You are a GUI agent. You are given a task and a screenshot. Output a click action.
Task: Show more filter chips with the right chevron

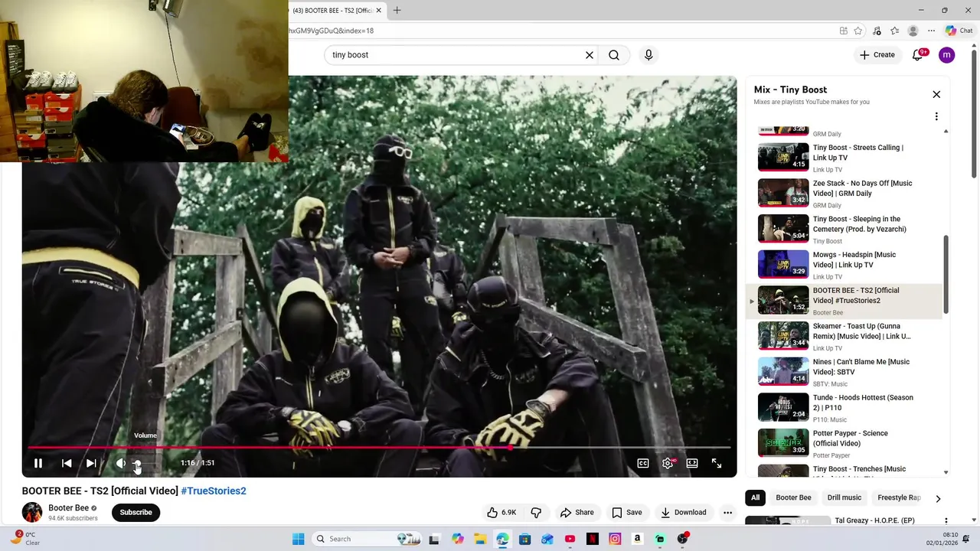click(x=938, y=498)
